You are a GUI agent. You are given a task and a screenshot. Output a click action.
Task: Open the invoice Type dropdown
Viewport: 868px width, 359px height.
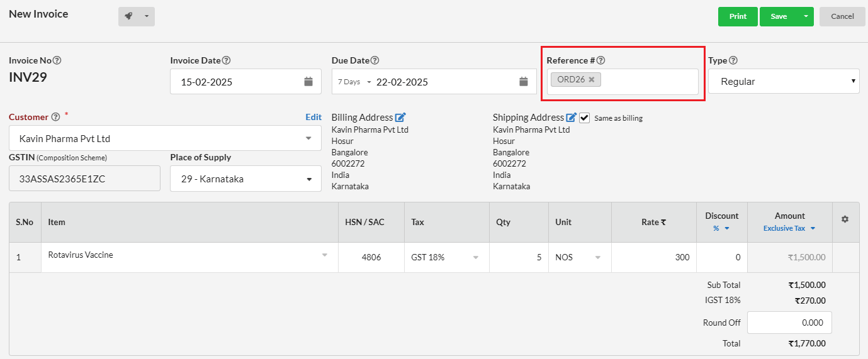(784, 81)
